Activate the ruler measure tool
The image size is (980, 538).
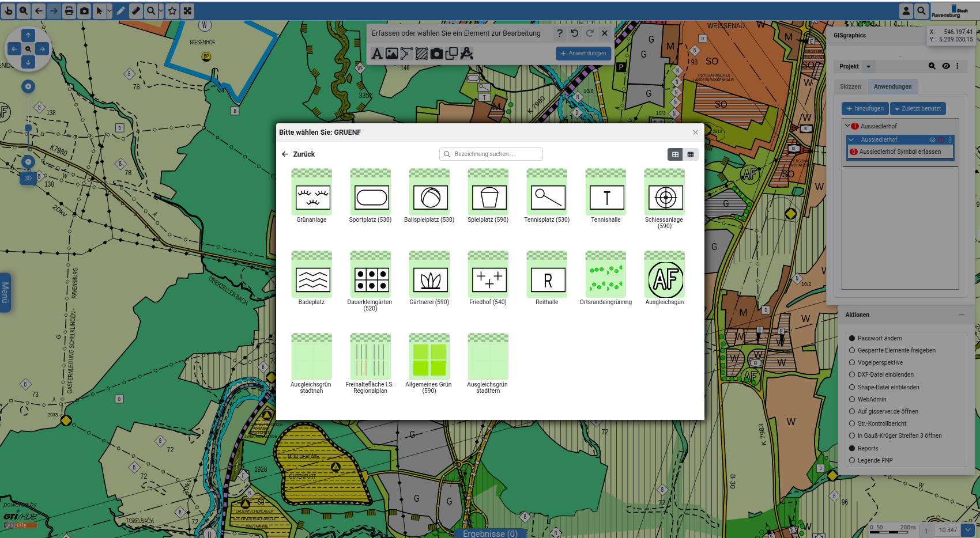coord(136,11)
